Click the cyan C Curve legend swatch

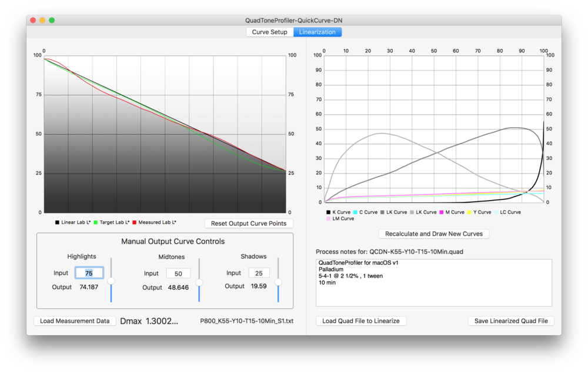click(355, 212)
